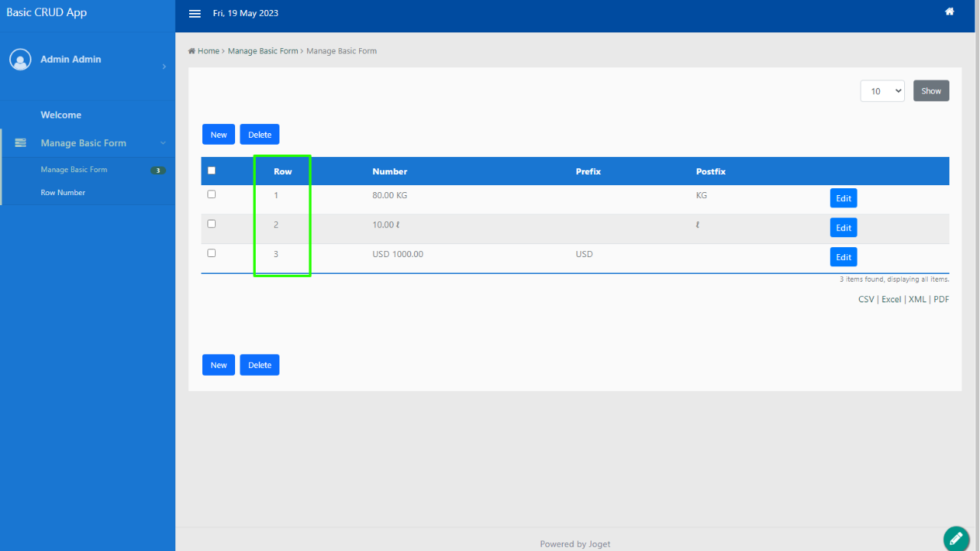Image resolution: width=980 pixels, height=551 pixels.
Task: Open the floating green pencil edit widget
Action: [955, 538]
